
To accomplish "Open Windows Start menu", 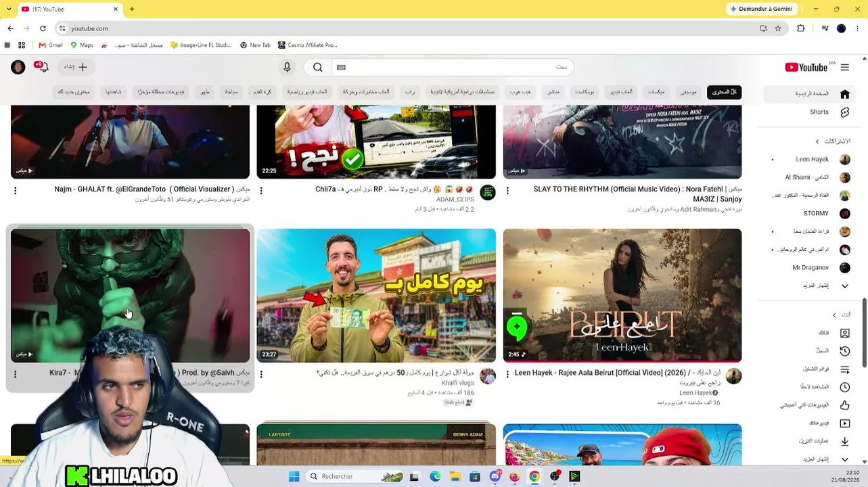I will 294,476.
